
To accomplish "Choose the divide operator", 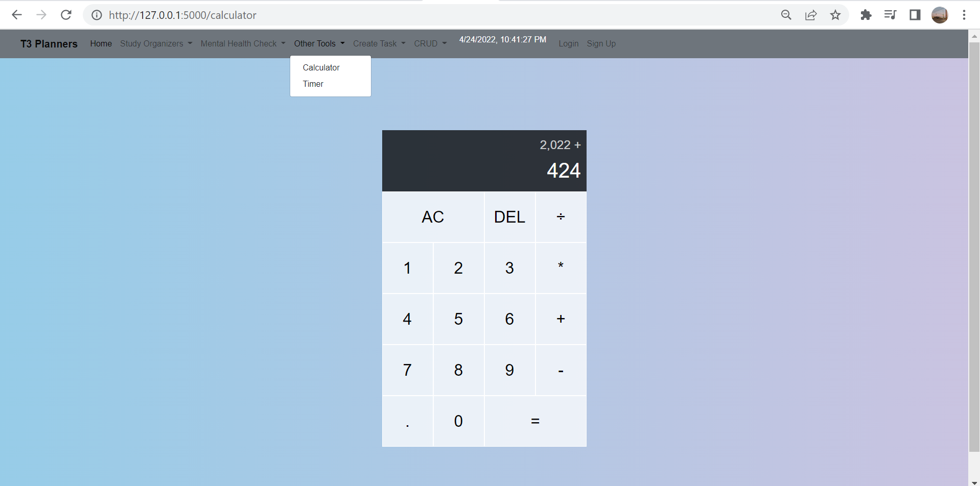I will coord(561,217).
